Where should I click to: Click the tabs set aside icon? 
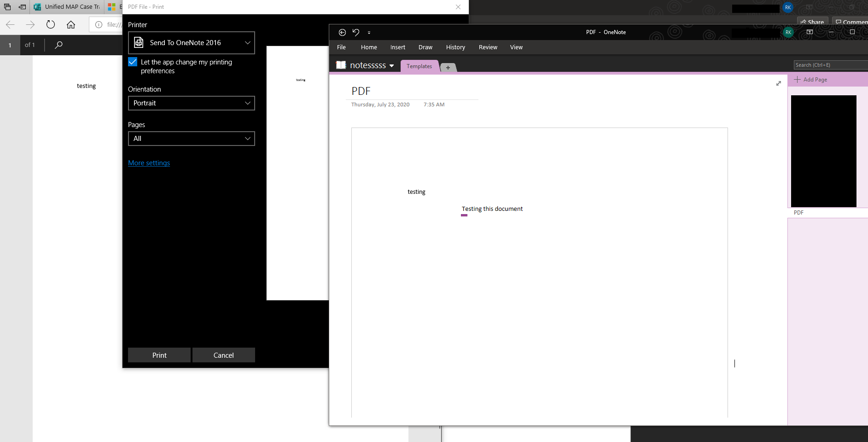(x=22, y=7)
